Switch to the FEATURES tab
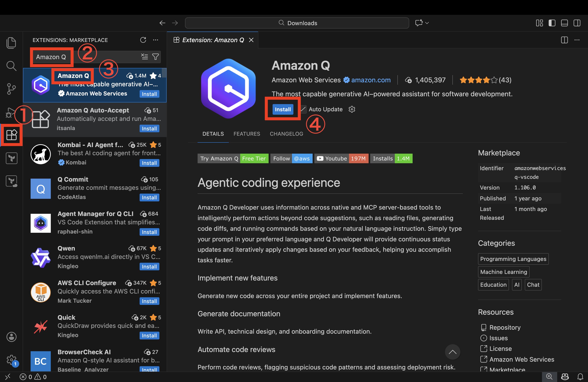Image resolution: width=588 pixels, height=382 pixels. coord(247,134)
